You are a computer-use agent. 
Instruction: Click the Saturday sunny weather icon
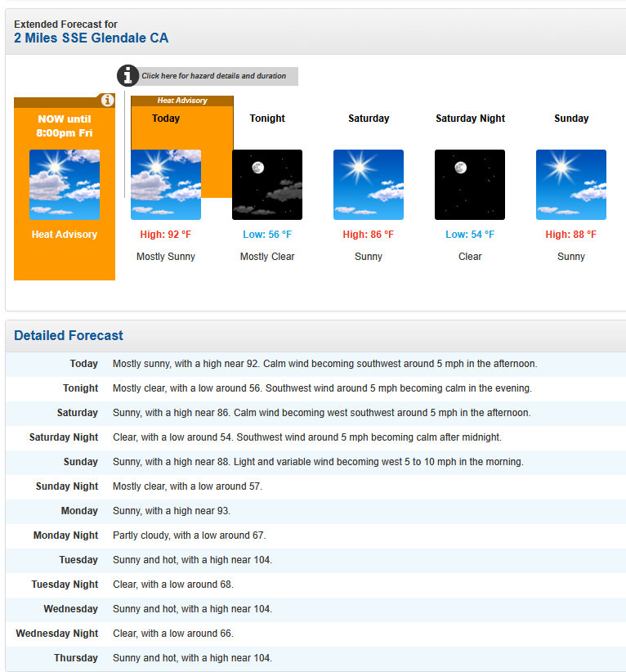point(369,185)
